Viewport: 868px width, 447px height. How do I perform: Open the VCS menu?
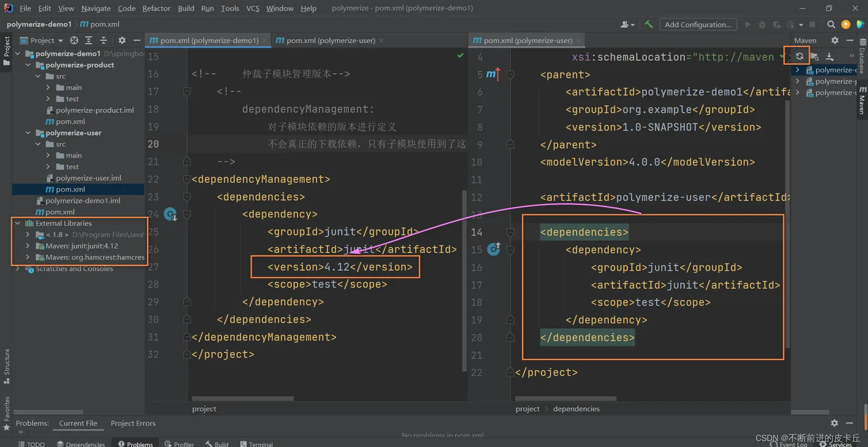click(x=253, y=8)
